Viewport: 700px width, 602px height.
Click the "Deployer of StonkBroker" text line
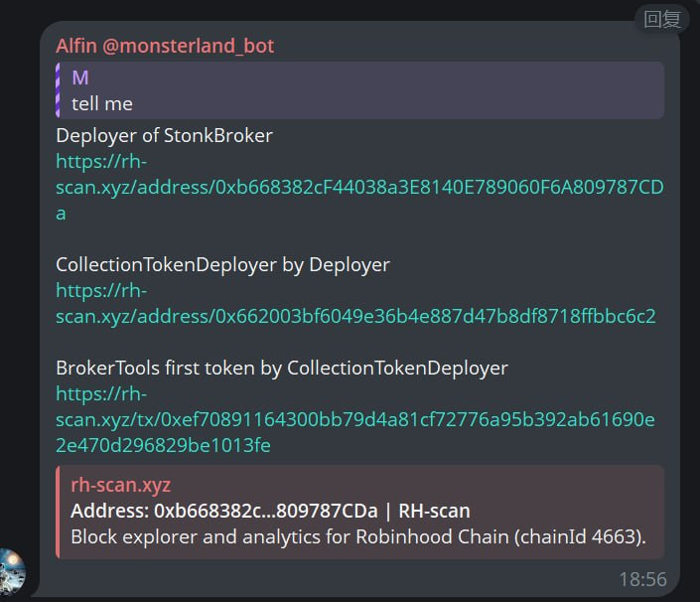click(164, 136)
